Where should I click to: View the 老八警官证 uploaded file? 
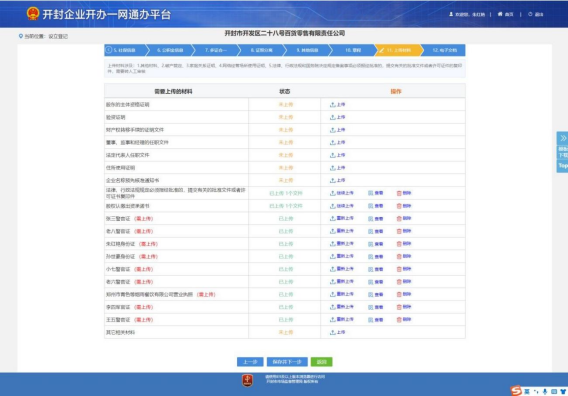point(376,231)
